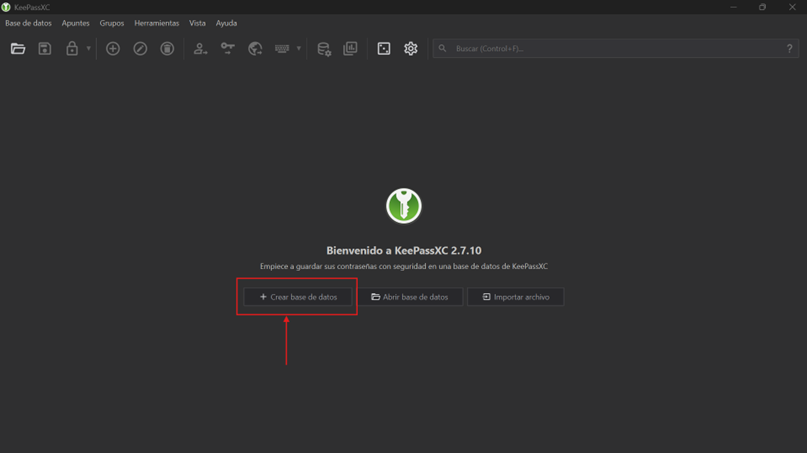Minimize the KeePassXC window
807x453 pixels.
pyautogui.click(x=733, y=7)
